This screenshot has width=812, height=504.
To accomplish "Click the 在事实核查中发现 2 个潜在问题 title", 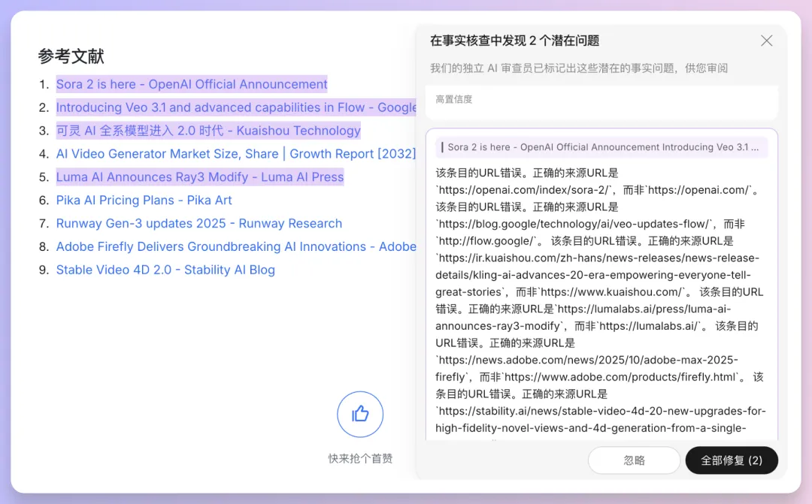I will pos(514,41).
